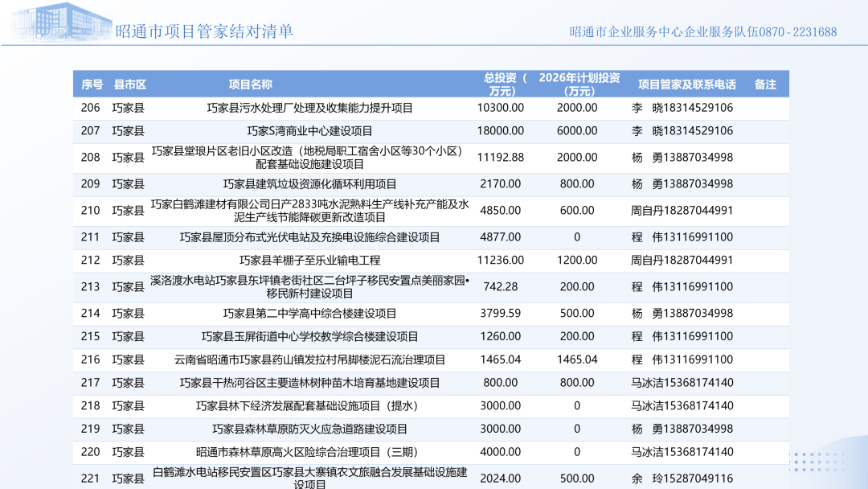
Task: Click planned investment 1200.00
Action: 577,261
